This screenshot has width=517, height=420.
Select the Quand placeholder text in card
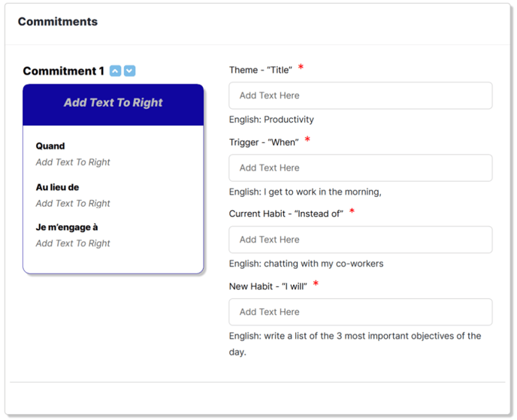(73, 162)
